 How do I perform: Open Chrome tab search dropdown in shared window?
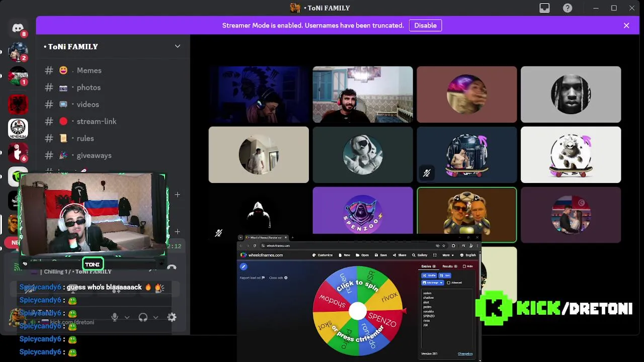[x=240, y=237]
